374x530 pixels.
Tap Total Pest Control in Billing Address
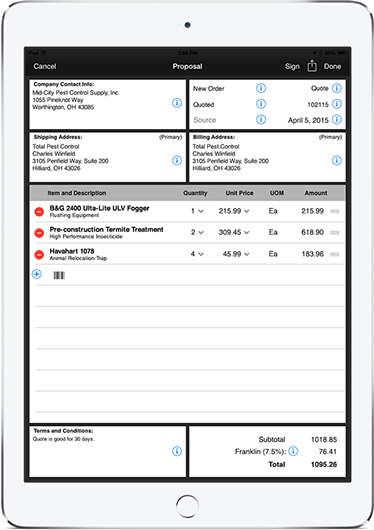(216, 146)
